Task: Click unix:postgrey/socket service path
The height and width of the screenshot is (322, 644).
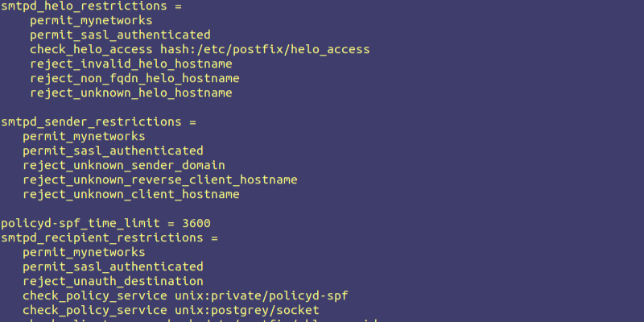Action: 246,310
